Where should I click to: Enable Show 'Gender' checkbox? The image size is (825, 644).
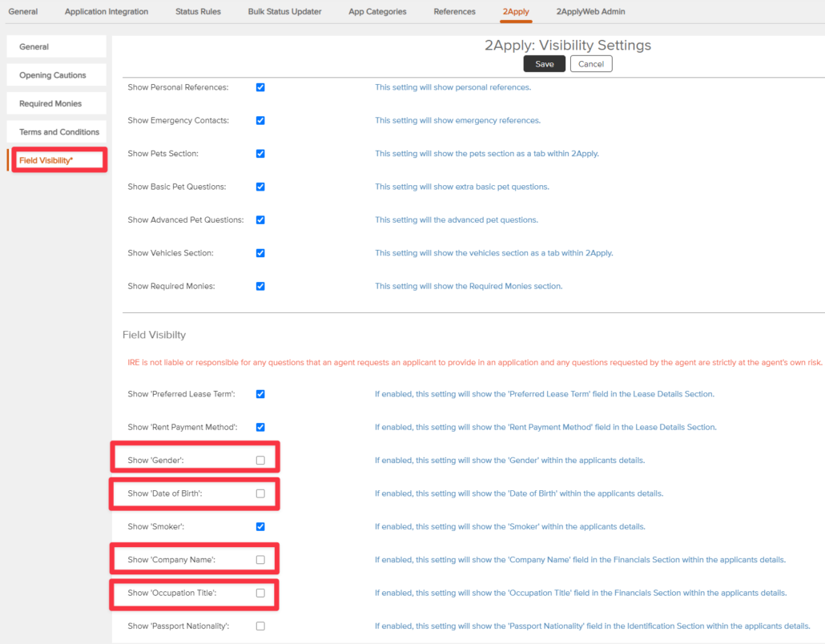click(x=260, y=461)
